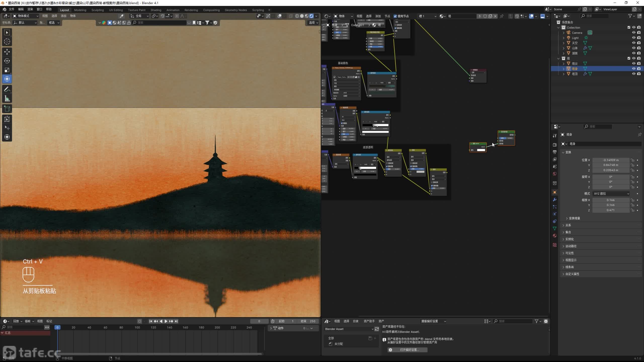Toggle visibility of 塔顶 object
644x362 pixels.
[634, 74]
